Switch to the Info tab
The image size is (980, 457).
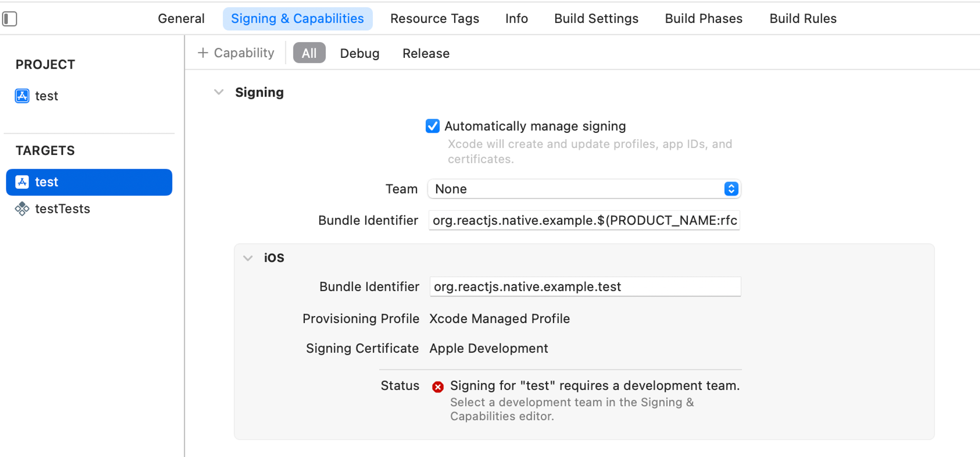[516, 19]
